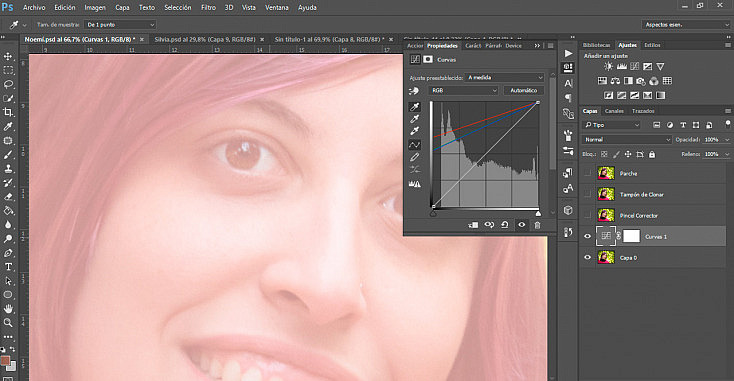
Task: Show the Pincel Corrector layer
Action: pos(587,216)
